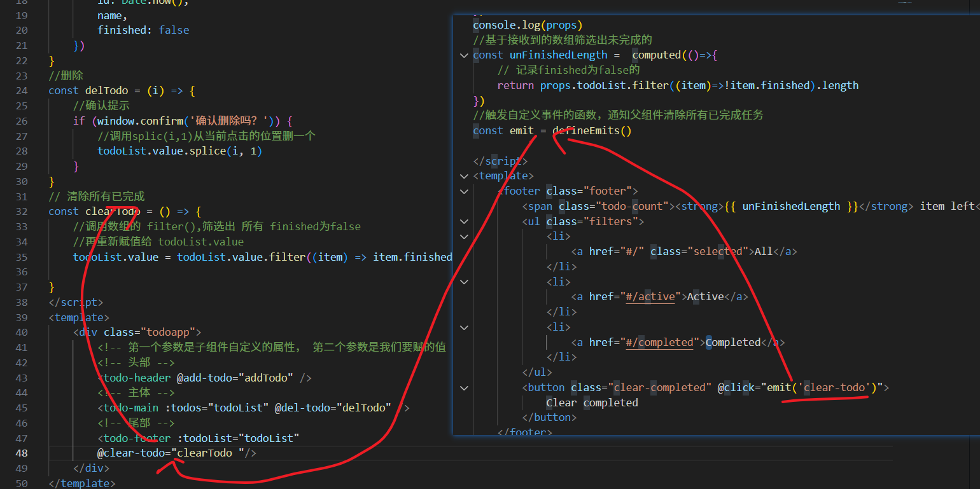Click 'Clear completed' button text in code
Screen dimensions: 980x489
pos(592,403)
